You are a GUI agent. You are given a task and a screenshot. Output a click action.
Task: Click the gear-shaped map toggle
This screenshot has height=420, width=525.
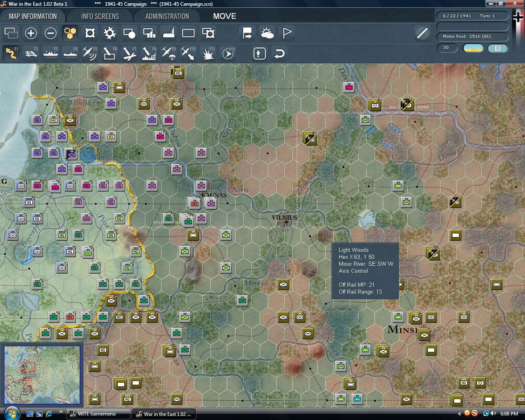click(110, 33)
